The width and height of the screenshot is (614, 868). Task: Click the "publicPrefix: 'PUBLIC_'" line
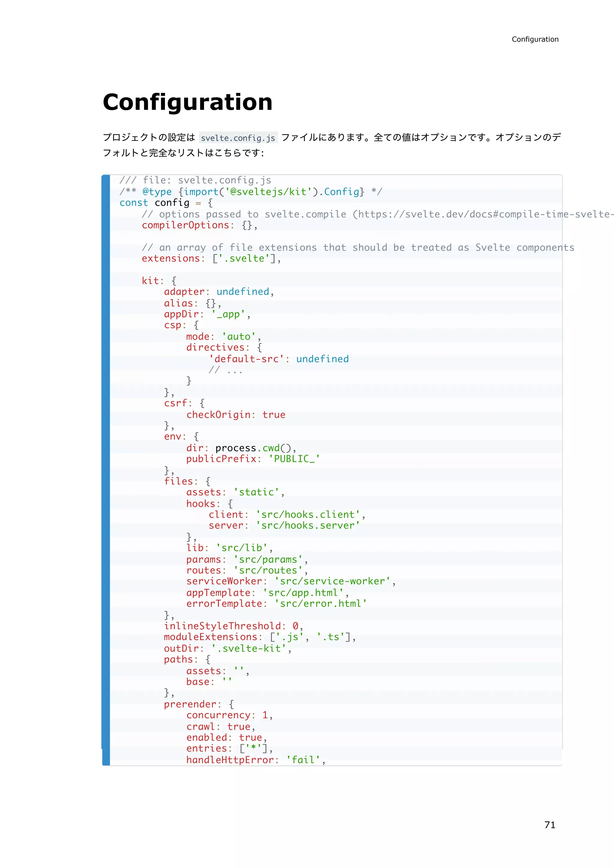coord(253,459)
